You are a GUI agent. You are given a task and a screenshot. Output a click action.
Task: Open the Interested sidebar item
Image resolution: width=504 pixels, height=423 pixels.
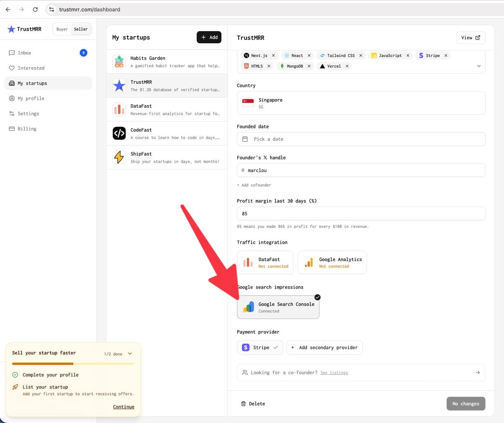[48, 68]
